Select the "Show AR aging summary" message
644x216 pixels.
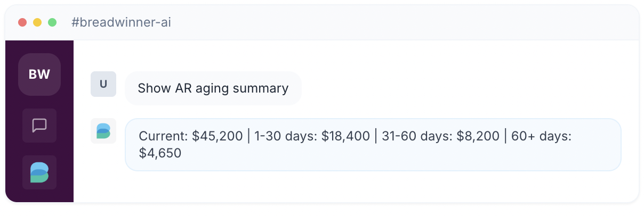[213, 88]
